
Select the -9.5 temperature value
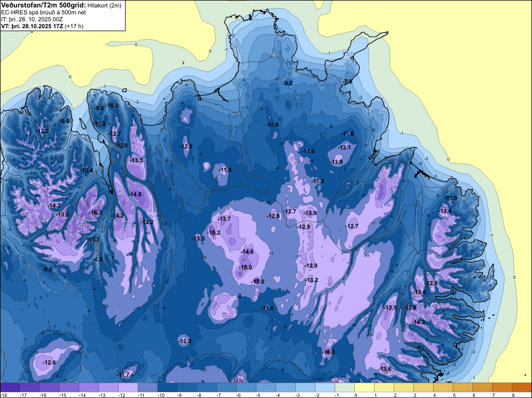coord(48,269)
